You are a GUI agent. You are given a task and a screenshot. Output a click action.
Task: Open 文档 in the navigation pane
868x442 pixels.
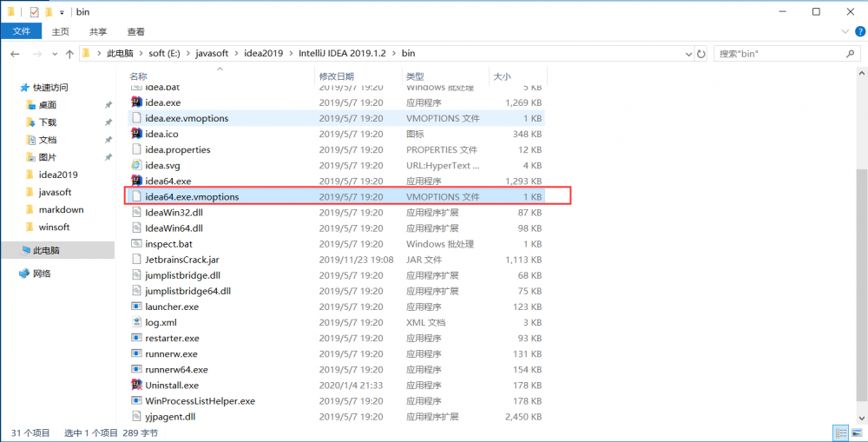pos(48,140)
